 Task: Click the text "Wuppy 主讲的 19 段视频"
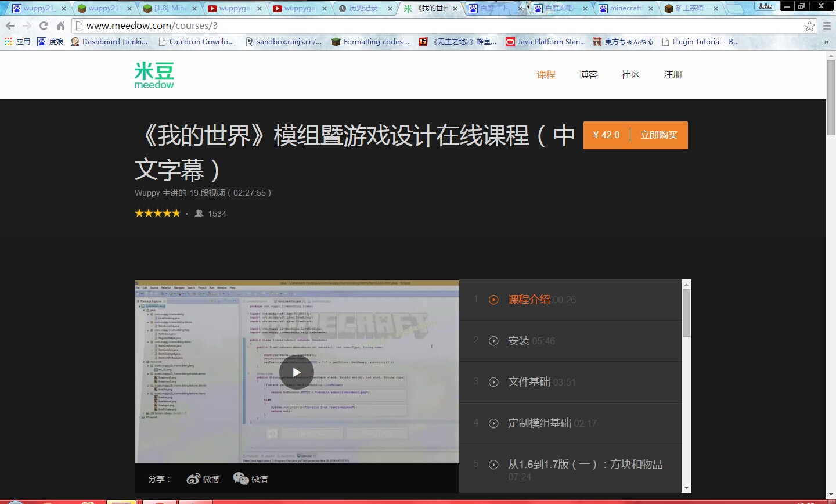click(180, 193)
